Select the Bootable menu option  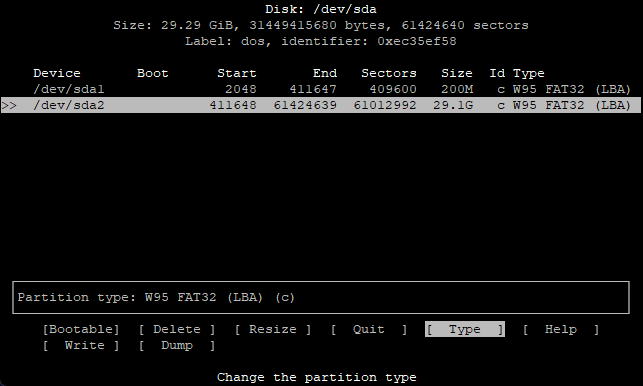(x=81, y=329)
